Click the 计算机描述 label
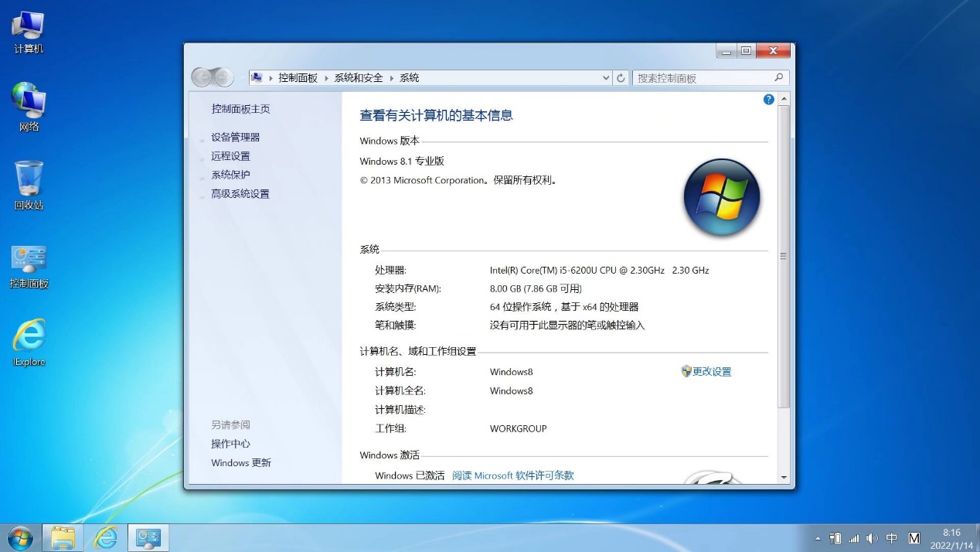This screenshot has width=980, height=552. pos(400,410)
